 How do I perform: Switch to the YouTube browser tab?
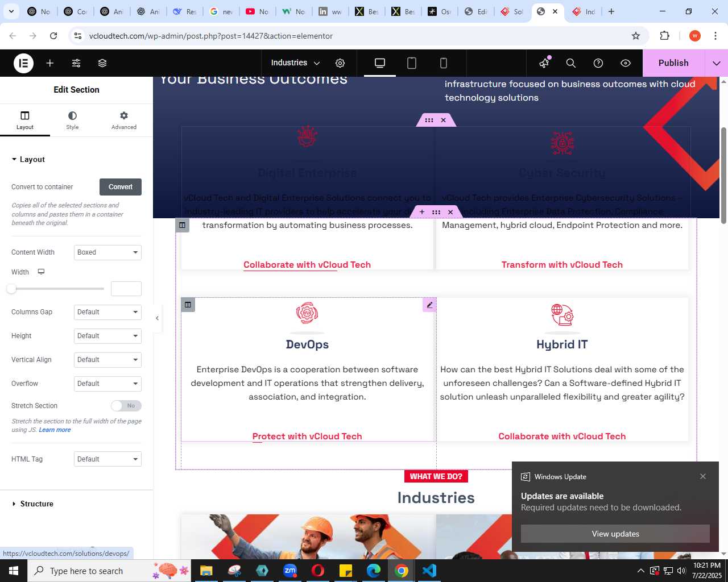[x=257, y=11]
